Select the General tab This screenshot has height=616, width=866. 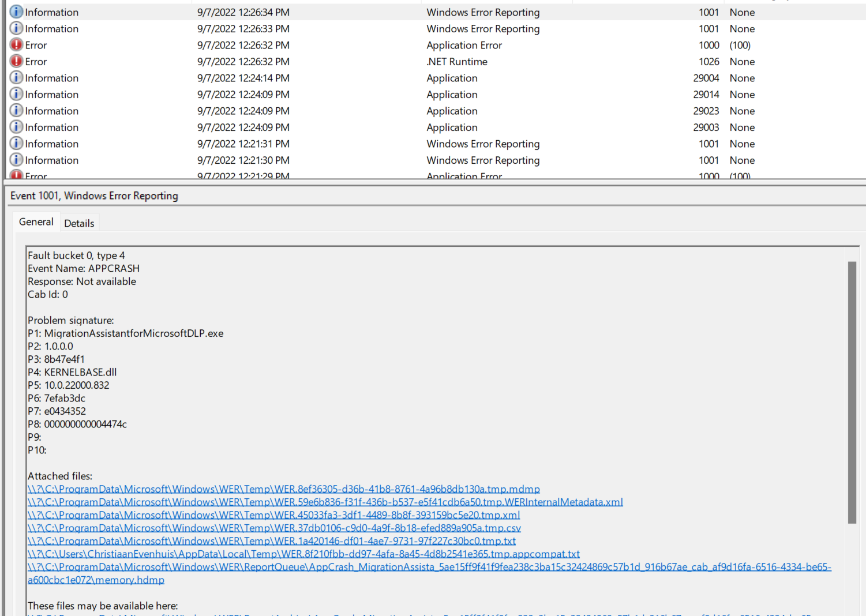point(36,221)
